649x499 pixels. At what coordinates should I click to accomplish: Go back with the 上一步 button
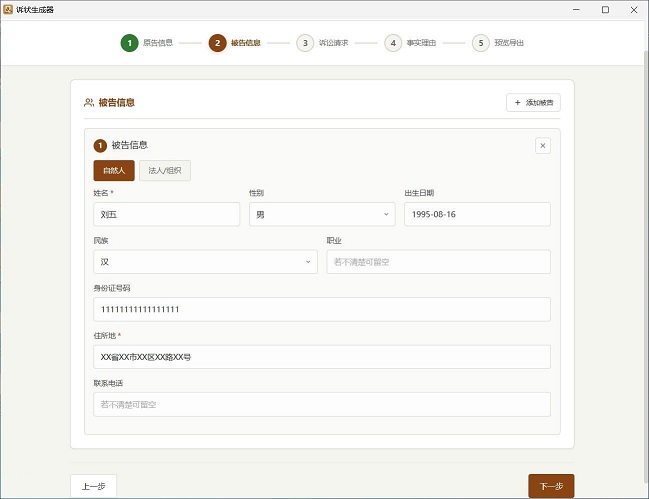[x=93, y=487]
